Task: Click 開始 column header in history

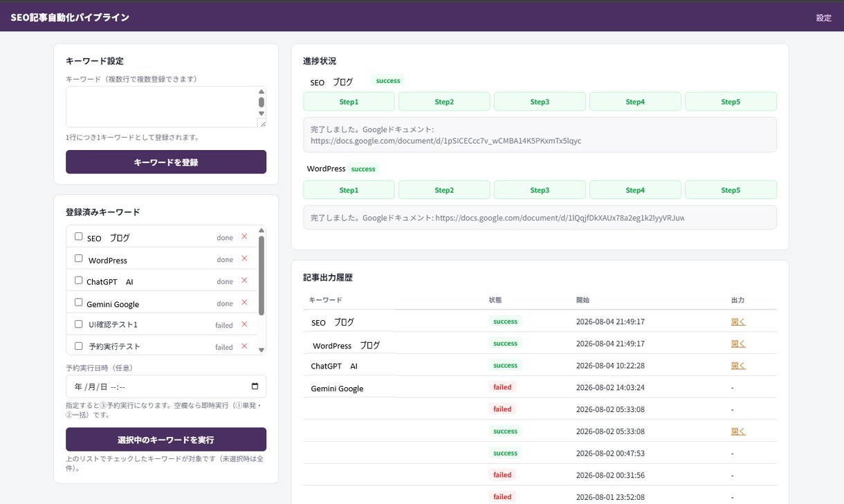Action: pyautogui.click(x=582, y=300)
